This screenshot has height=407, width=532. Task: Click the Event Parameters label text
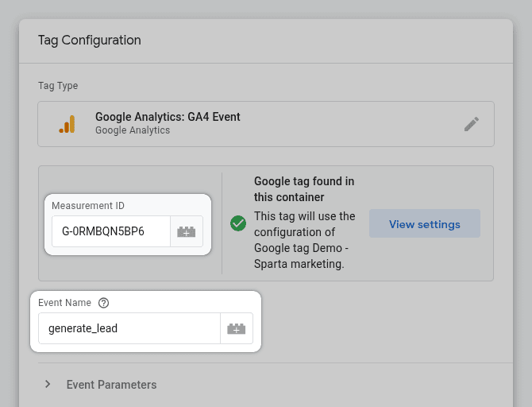pyautogui.click(x=111, y=385)
